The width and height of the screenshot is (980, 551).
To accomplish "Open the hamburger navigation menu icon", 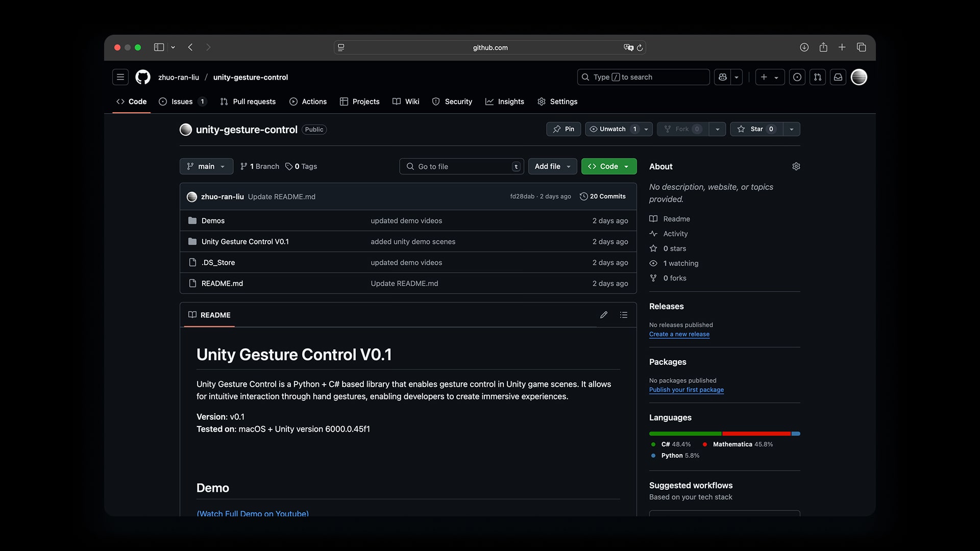I will (120, 77).
